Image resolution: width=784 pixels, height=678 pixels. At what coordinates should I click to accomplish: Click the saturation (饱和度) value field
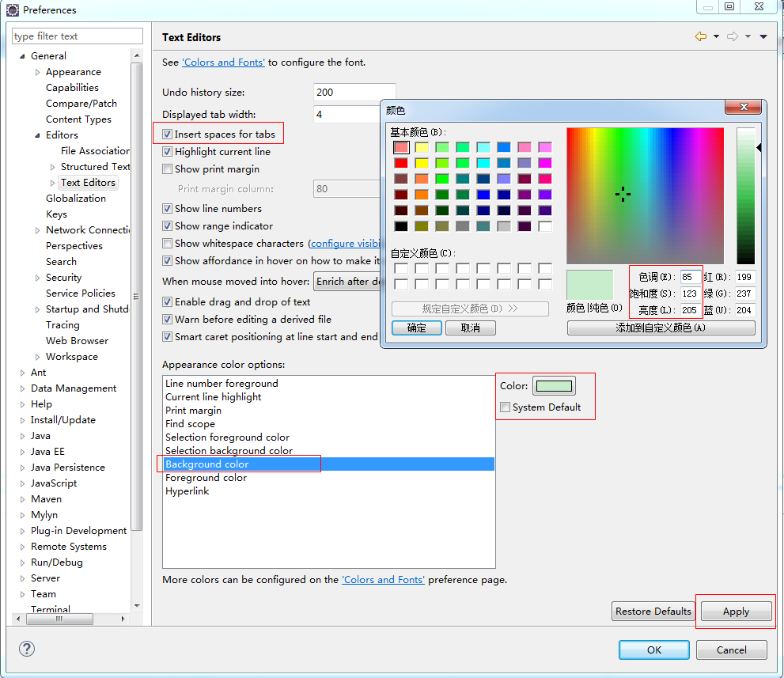pos(691,294)
